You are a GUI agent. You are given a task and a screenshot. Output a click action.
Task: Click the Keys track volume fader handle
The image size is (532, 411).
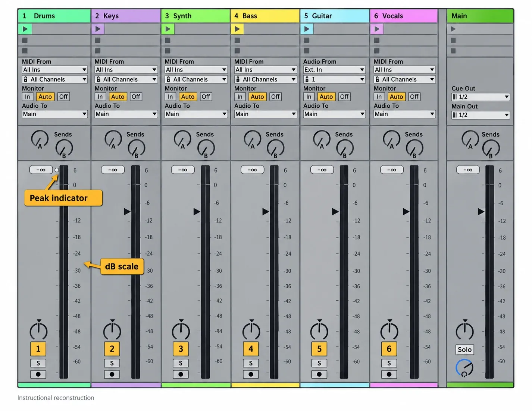127,212
